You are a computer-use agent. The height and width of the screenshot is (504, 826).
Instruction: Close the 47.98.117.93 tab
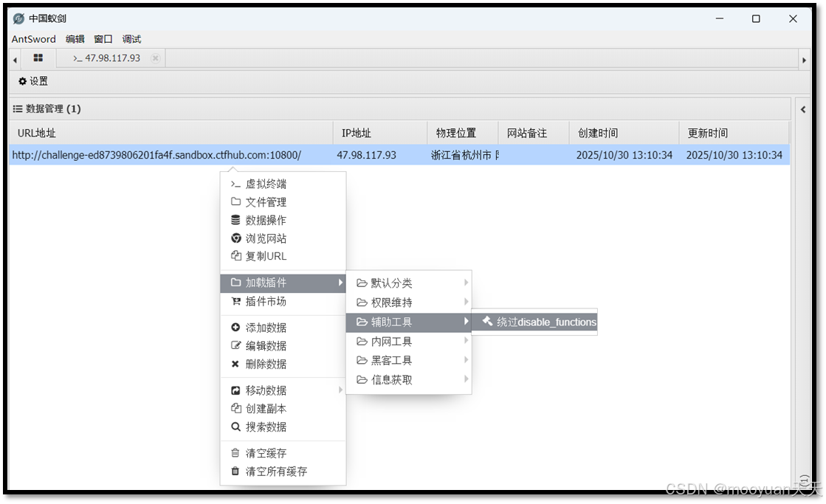[155, 58]
